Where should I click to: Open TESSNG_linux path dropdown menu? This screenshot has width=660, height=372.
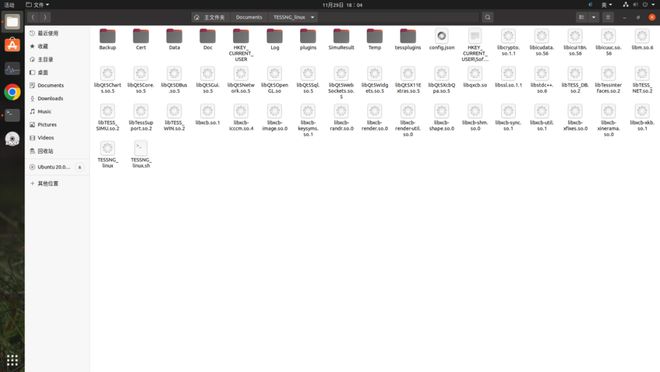tap(312, 17)
